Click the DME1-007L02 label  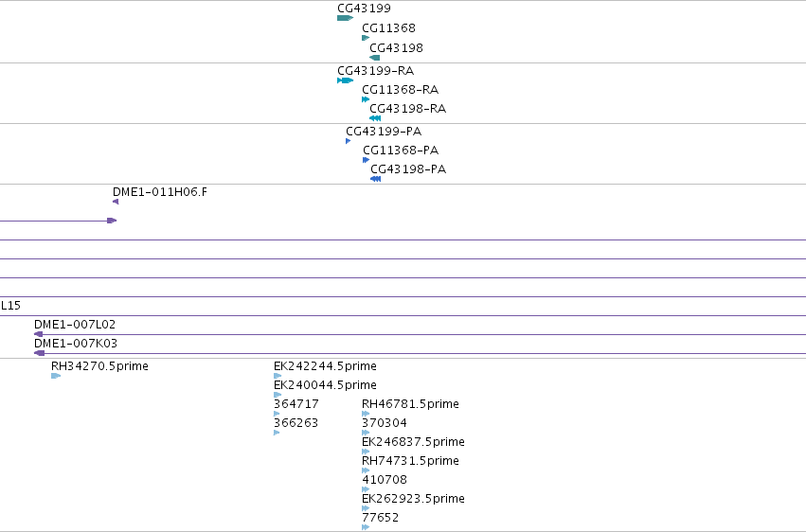75,325
